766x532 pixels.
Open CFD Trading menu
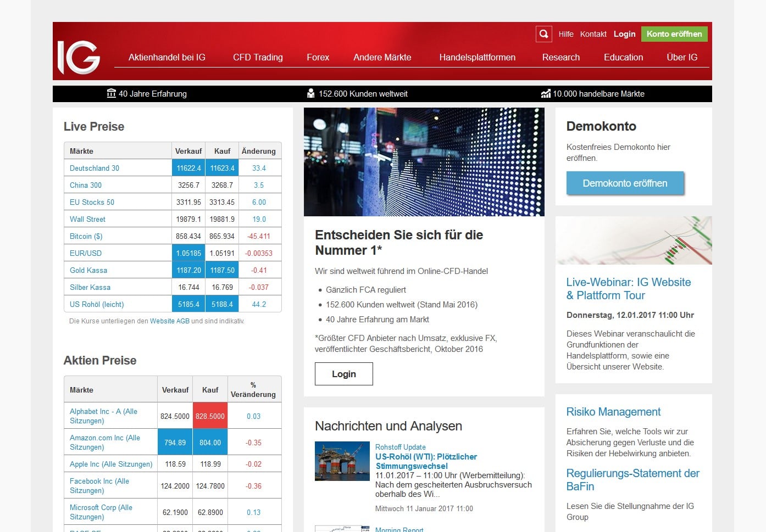point(258,57)
